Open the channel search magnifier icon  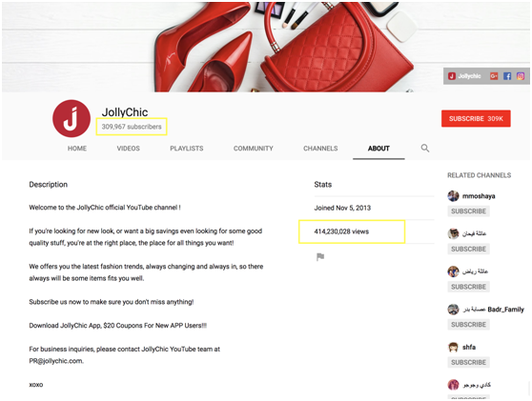click(x=425, y=149)
